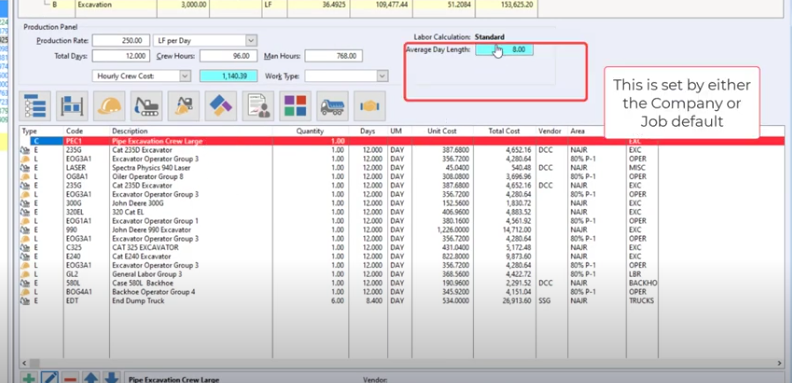Sort by the Unit Cost column header
Viewport: 792px width, 383px height.
click(442, 131)
